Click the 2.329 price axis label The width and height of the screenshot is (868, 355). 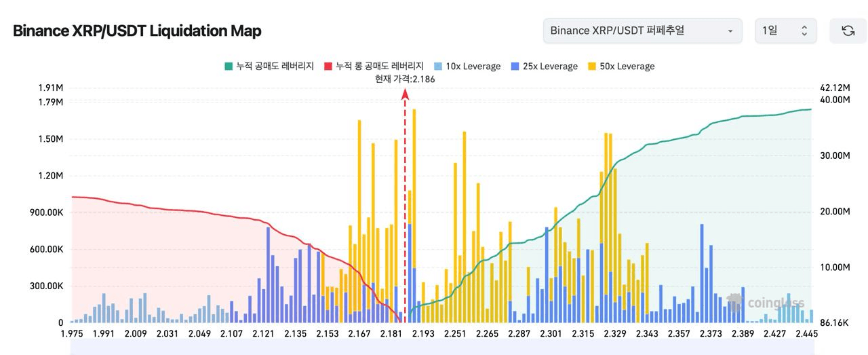pyautogui.click(x=615, y=334)
